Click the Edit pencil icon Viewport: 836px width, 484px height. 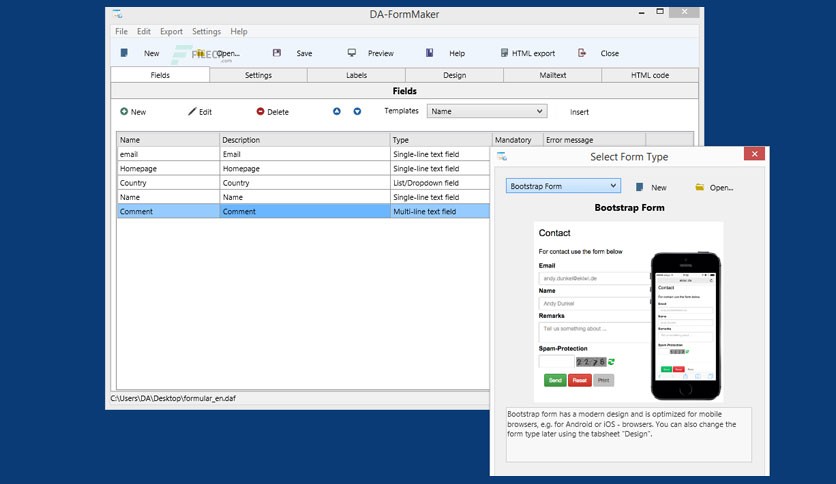pos(192,111)
